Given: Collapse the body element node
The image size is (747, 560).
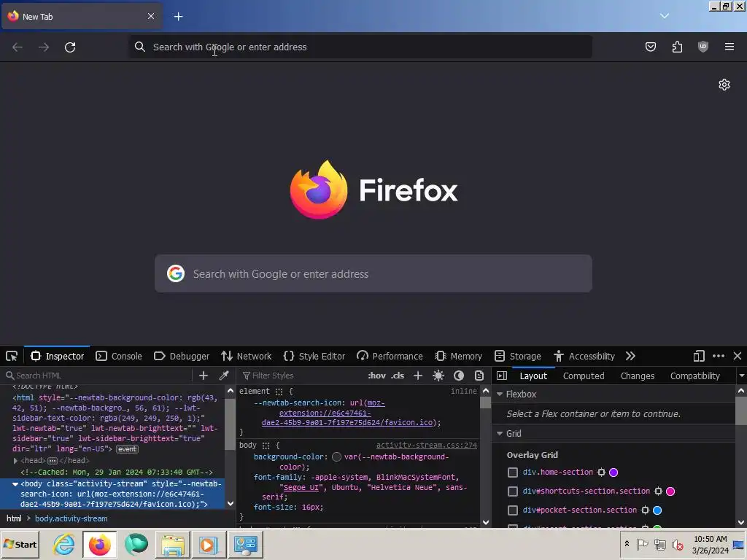Looking at the screenshot, I should click(x=15, y=484).
